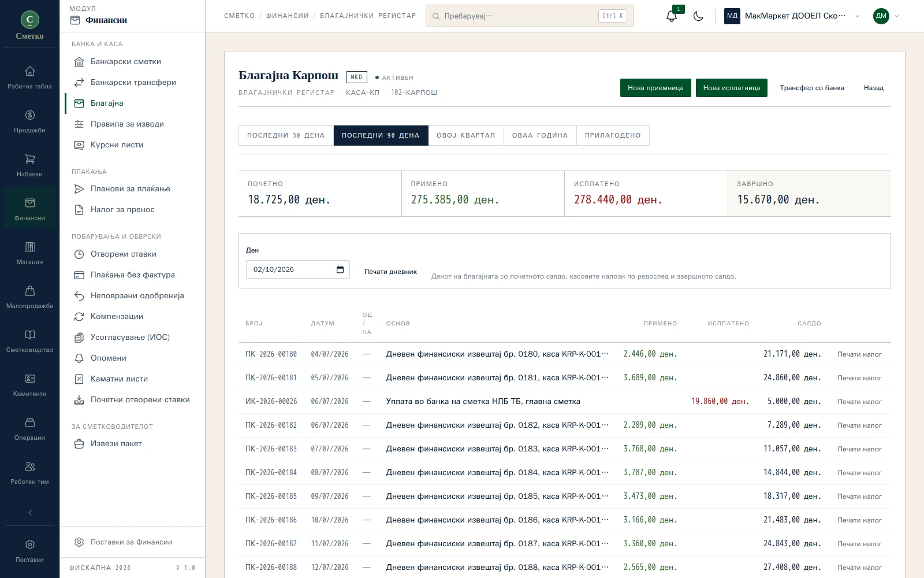Open Поставки gear in main rail

pos(29,551)
